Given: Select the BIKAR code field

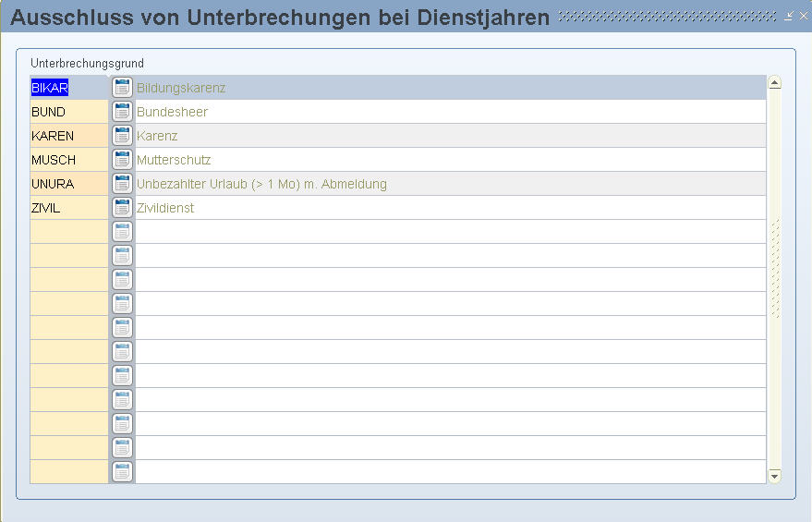Looking at the screenshot, I should pyautogui.click(x=69, y=88).
